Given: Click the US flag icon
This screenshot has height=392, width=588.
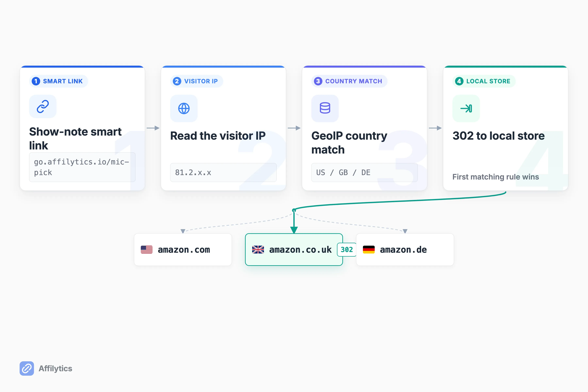Looking at the screenshot, I should click(x=147, y=250).
